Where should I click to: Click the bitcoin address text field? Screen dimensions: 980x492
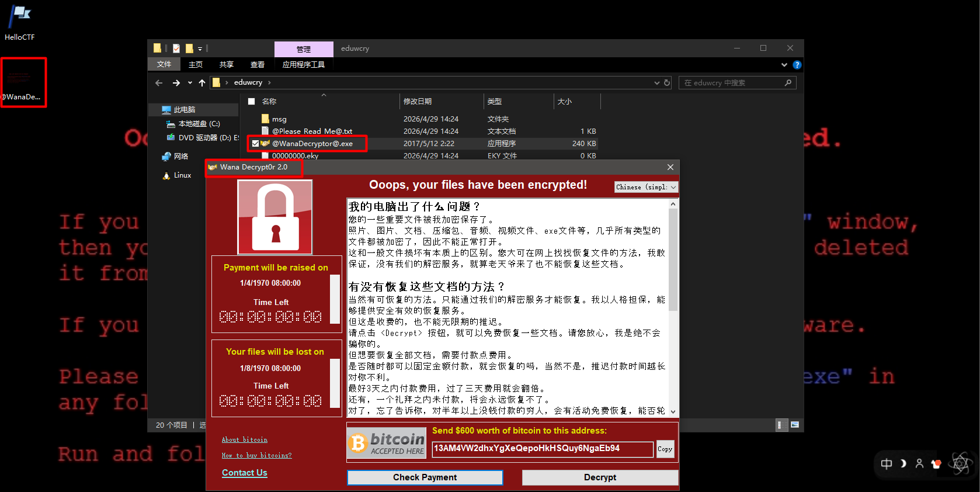point(543,449)
